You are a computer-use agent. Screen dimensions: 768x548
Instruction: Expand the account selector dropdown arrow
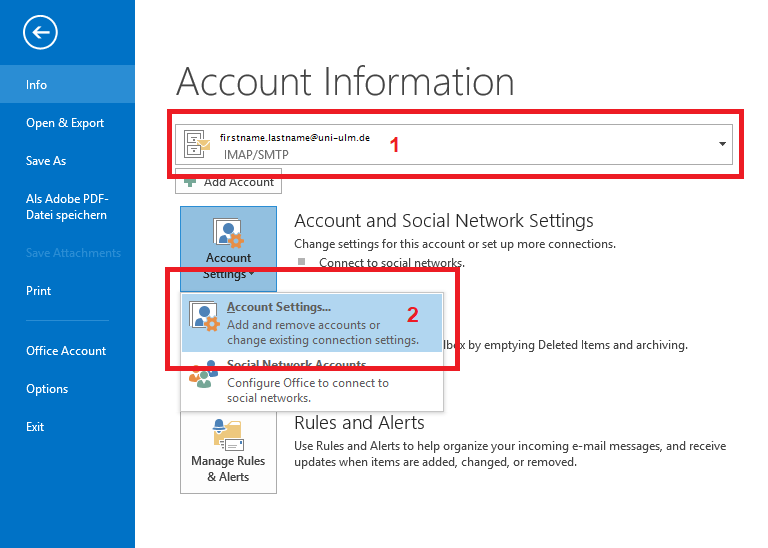point(722,144)
